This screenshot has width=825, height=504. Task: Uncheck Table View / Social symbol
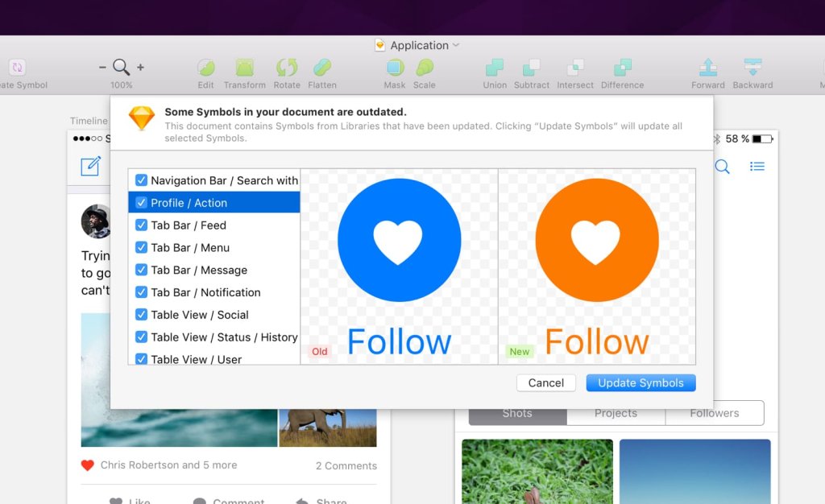(141, 314)
